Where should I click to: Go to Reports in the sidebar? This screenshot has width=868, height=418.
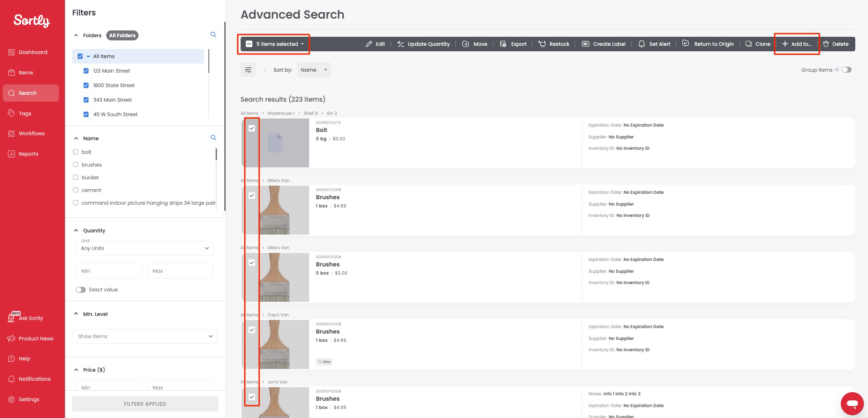point(28,154)
